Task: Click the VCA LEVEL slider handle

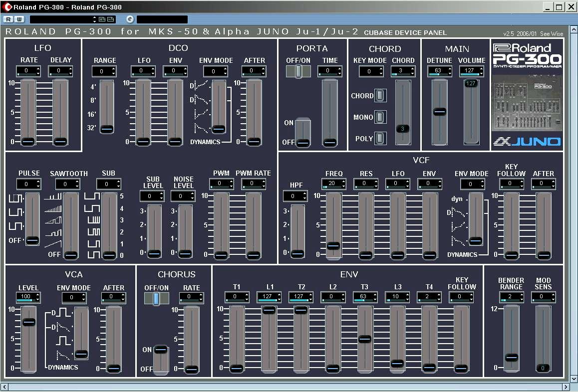Action: (28, 322)
